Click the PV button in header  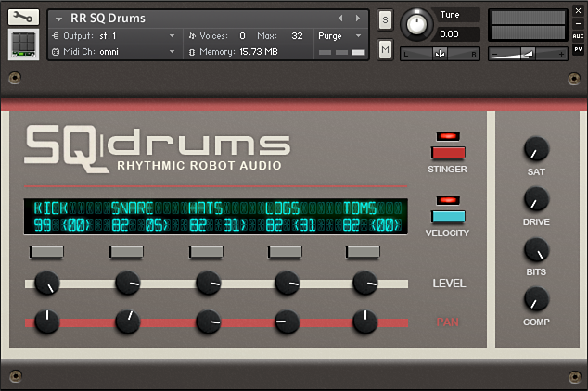[x=578, y=49]
